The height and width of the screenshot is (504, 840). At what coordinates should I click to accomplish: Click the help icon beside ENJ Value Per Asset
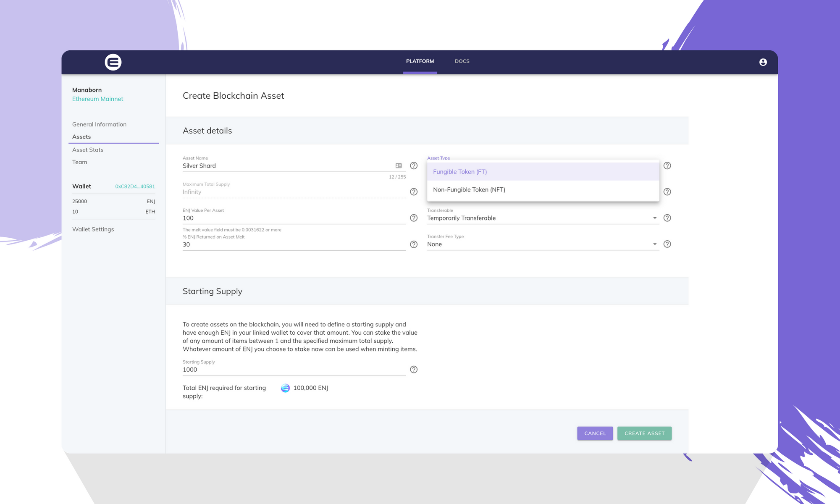coord(414,218)
